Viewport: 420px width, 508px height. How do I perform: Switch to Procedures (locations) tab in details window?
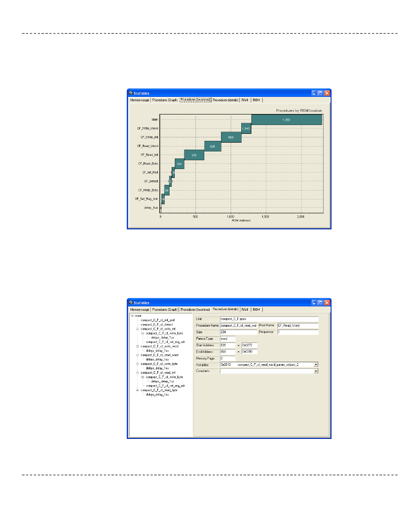pyautogui.click(x=195, y=310)
